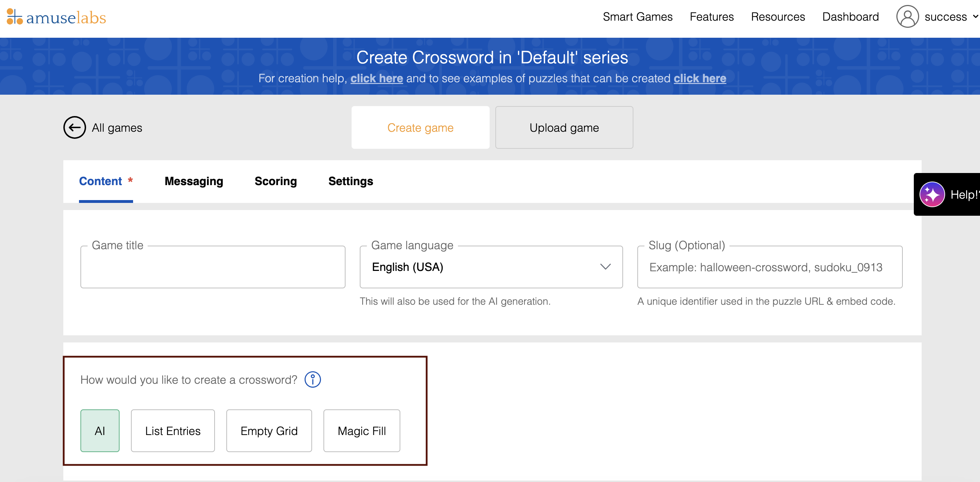Go to Dashboard
Screen dimensions: 980x482
click(850, 17)
